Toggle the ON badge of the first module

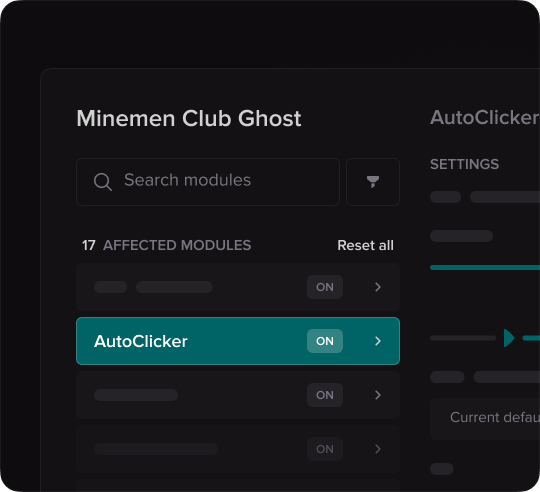coord(325,287)
